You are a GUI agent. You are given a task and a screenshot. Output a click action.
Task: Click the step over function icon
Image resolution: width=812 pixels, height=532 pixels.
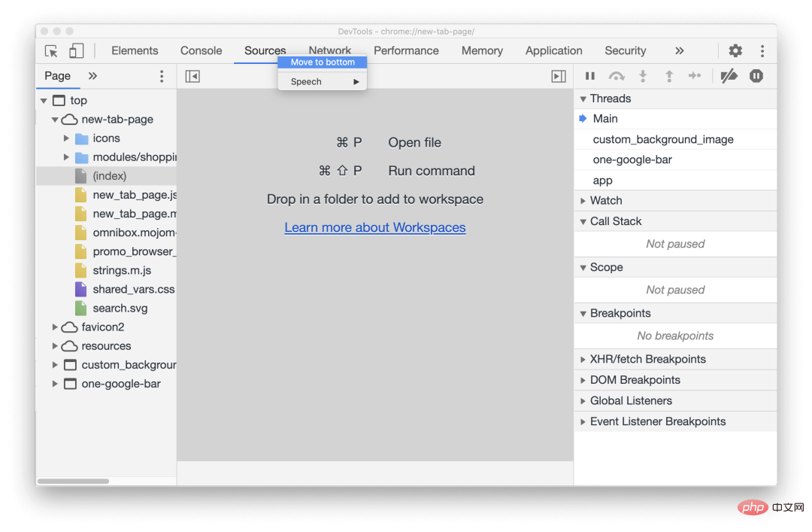617,76
